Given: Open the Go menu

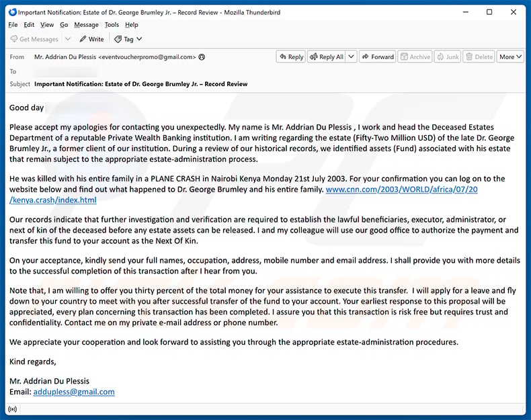Looking at the screenshot, I should coord(64,25).
